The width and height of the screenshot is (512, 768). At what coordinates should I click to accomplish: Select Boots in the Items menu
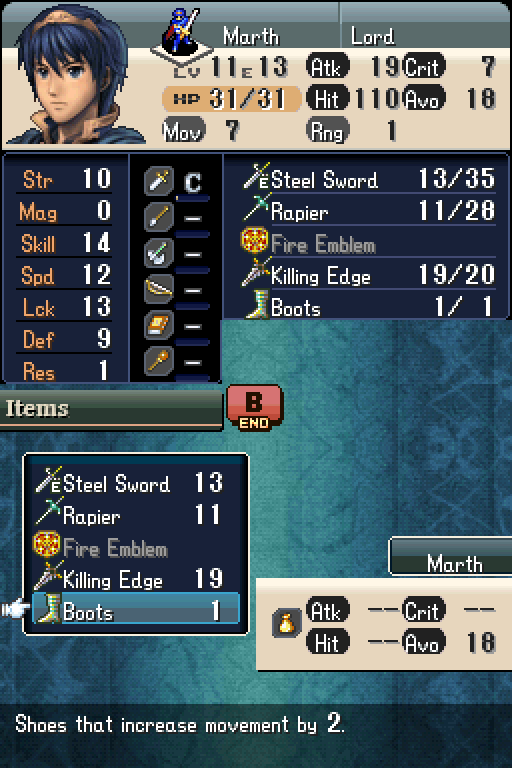(136, 609)
